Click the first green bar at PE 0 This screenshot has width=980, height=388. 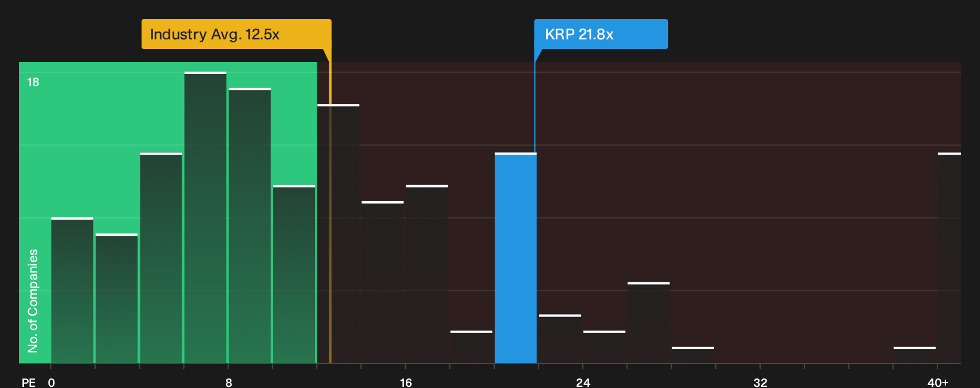[72, 290]
